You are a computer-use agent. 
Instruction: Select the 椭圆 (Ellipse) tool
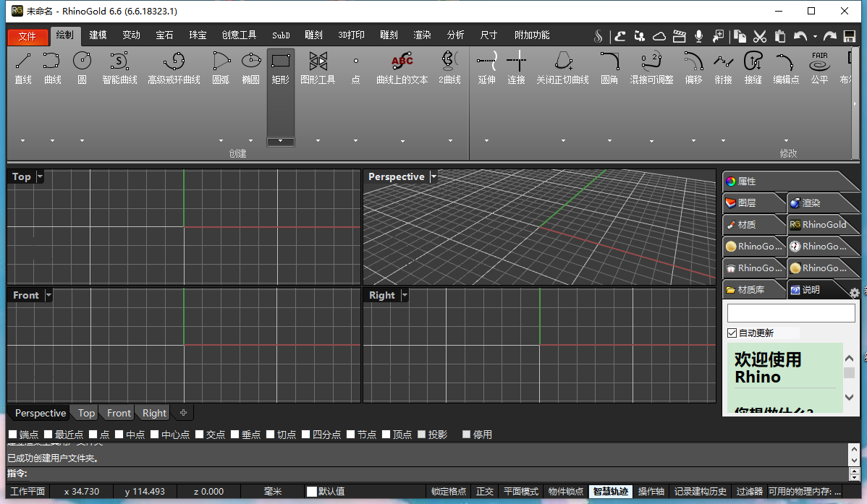(x=250, y=68)
